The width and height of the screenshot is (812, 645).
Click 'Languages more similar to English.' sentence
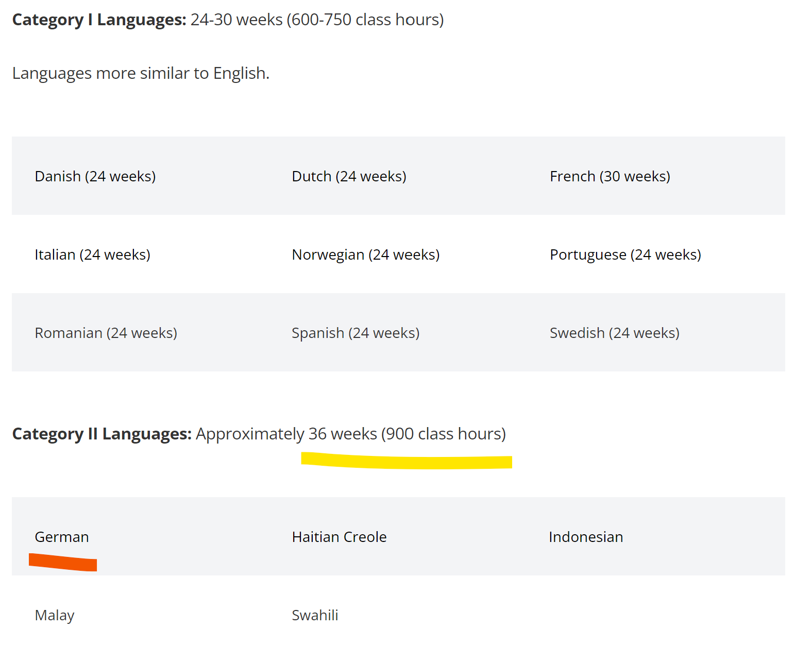pos(141,73)
